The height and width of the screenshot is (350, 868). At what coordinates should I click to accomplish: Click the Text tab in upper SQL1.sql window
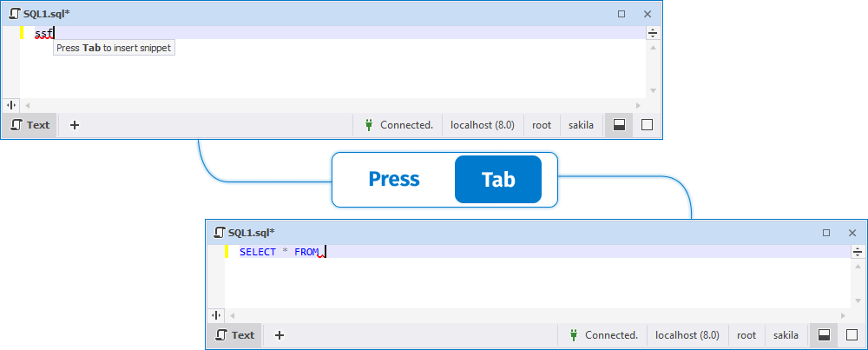pyautogui.click(x=30, y=125)
